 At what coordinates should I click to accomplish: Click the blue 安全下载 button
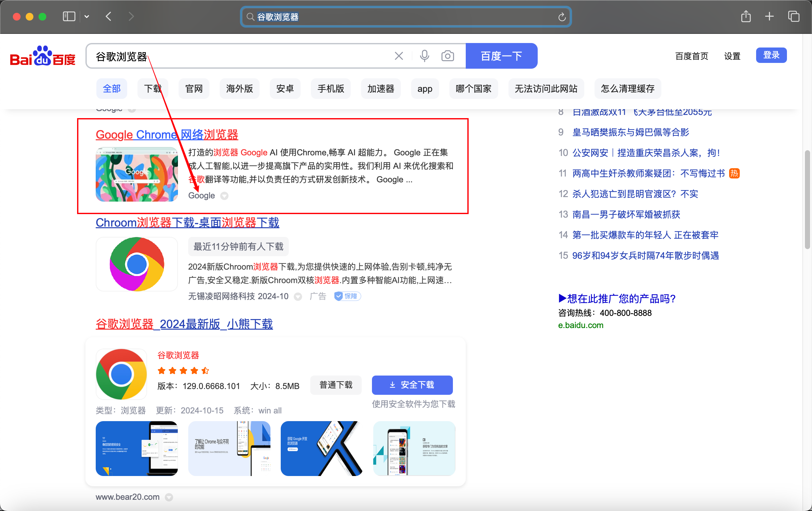click(x=412, y=385)
